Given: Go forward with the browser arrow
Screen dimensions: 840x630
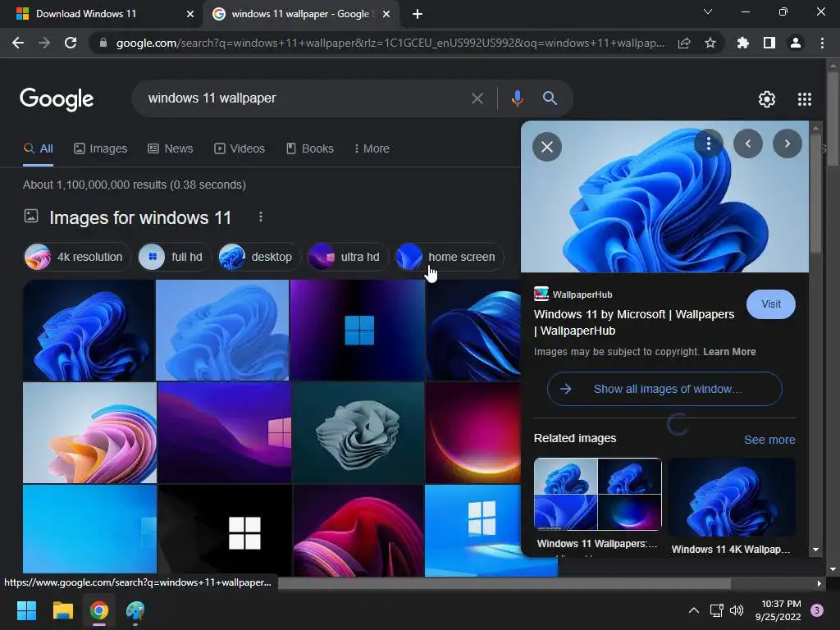Looking at the screenshot, I should tap(44, 43).
